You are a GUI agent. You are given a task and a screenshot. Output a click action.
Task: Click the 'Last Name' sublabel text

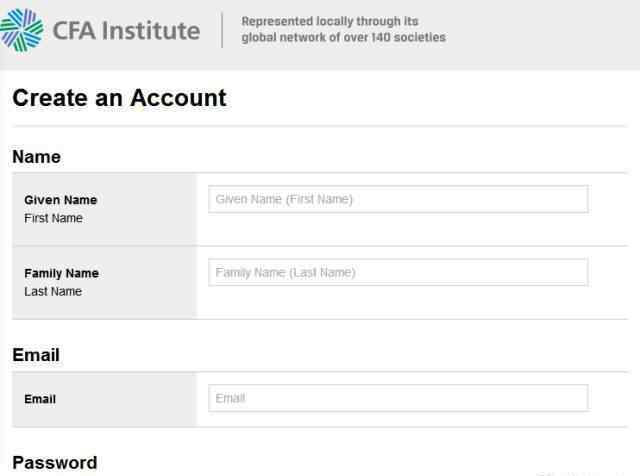point(53,291)
